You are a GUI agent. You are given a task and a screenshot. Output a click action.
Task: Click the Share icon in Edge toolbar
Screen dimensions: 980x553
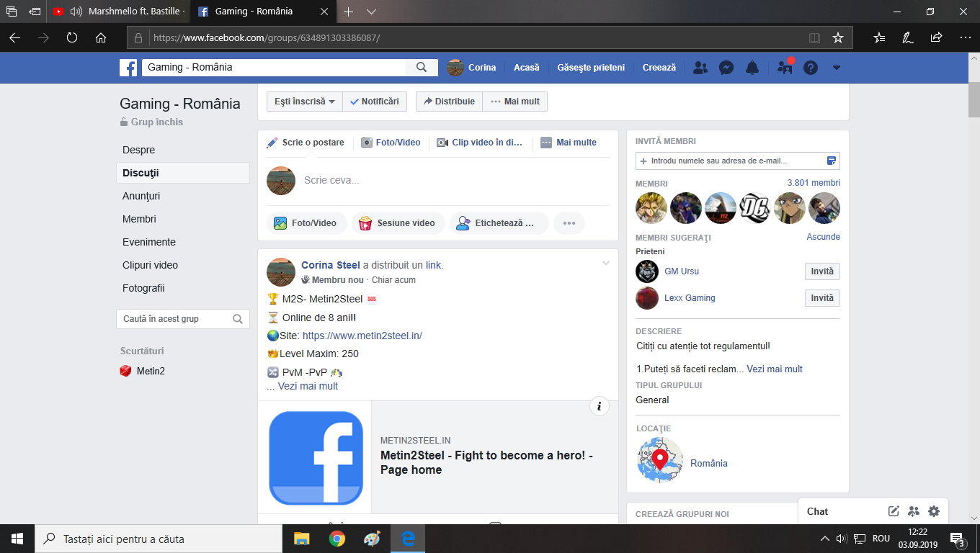click(x=936, y=37)
